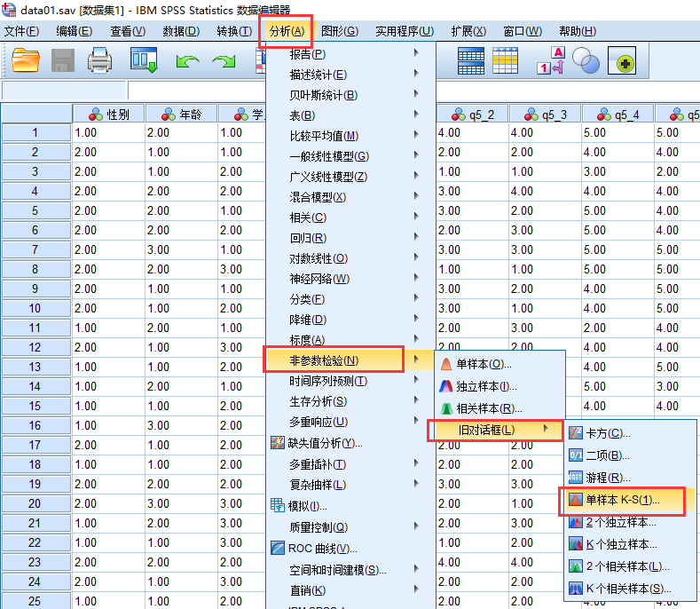Click the split file grid toolbar icon

[470, 60]
